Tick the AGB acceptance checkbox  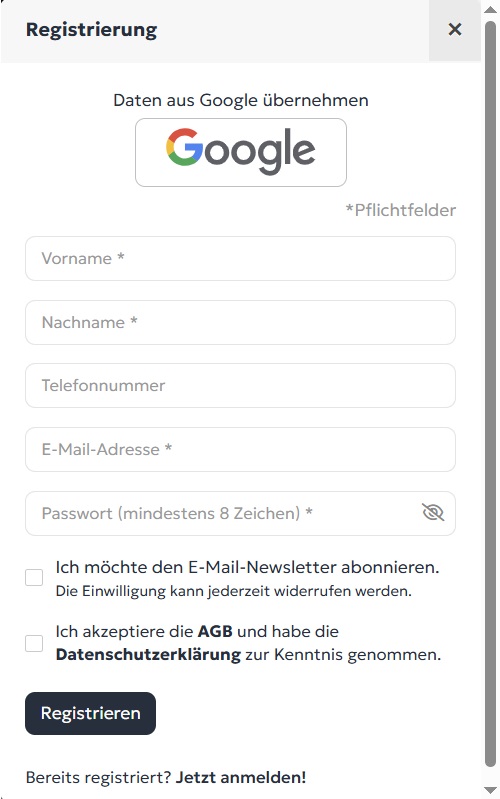[34, 643]
